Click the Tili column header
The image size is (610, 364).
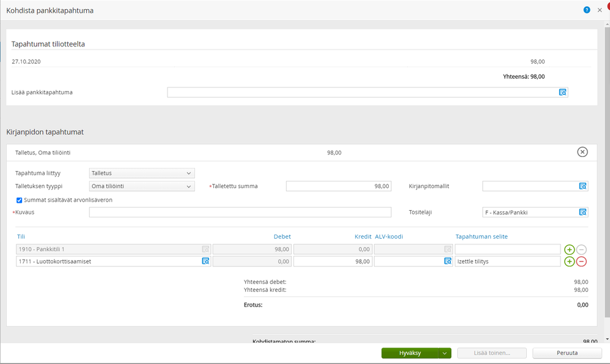tap(21, 236)
